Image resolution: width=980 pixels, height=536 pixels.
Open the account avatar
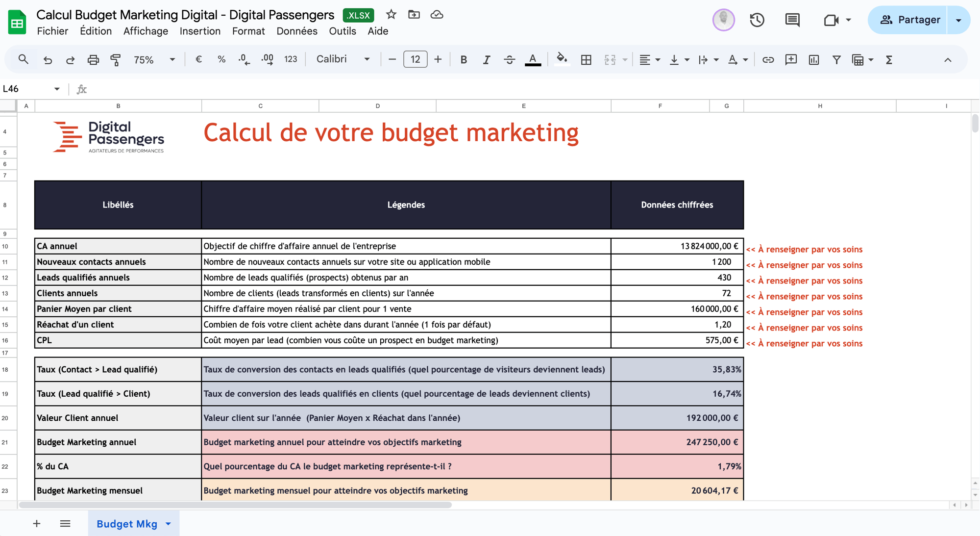point(723,20)
